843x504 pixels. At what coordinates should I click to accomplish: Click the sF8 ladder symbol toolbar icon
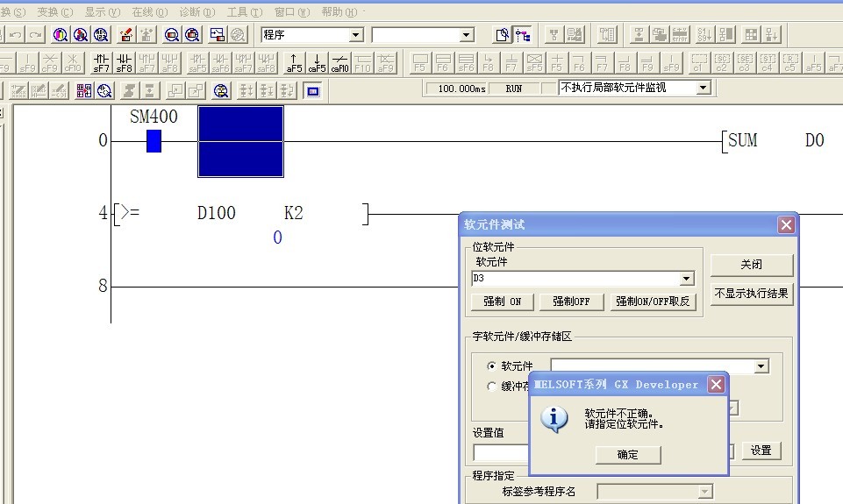point(125,62)
